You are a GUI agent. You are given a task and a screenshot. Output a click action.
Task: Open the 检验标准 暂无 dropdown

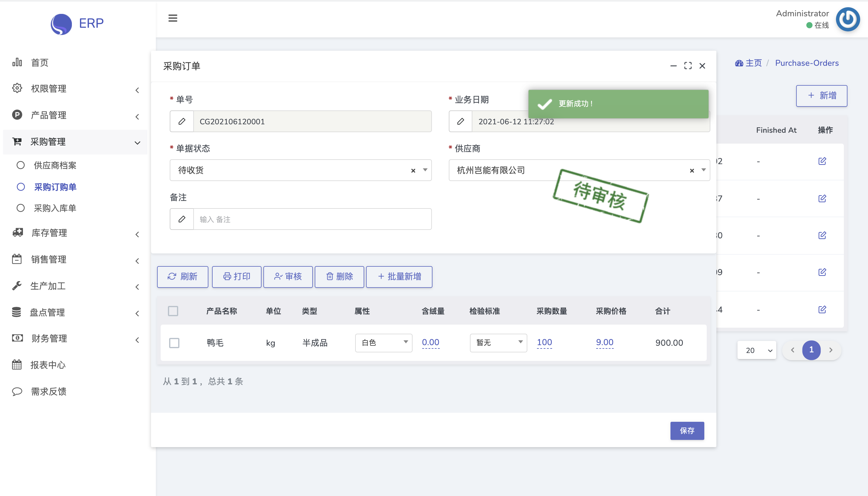[498, 343]
